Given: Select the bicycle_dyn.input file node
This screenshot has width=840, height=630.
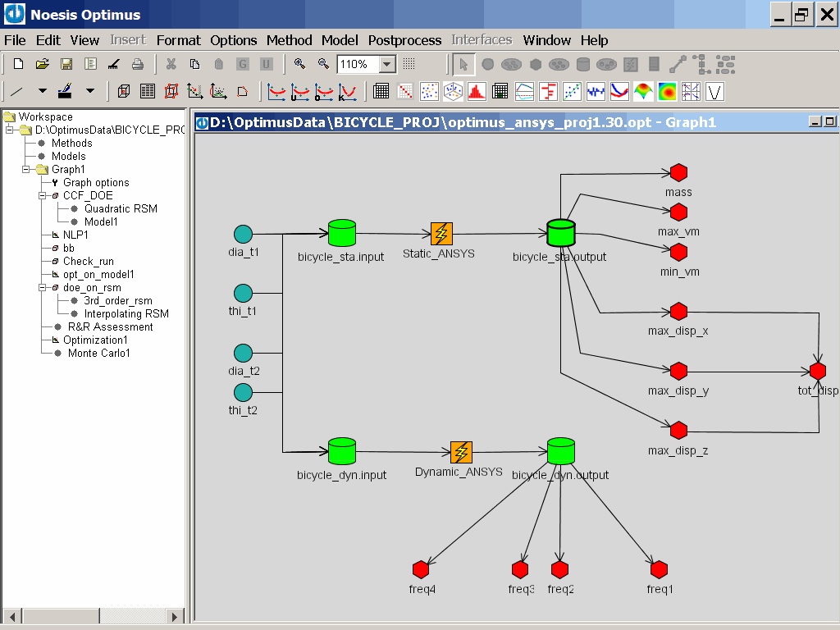Looking at the screenshot, I should pyautogui.click(x=341, y=450).
